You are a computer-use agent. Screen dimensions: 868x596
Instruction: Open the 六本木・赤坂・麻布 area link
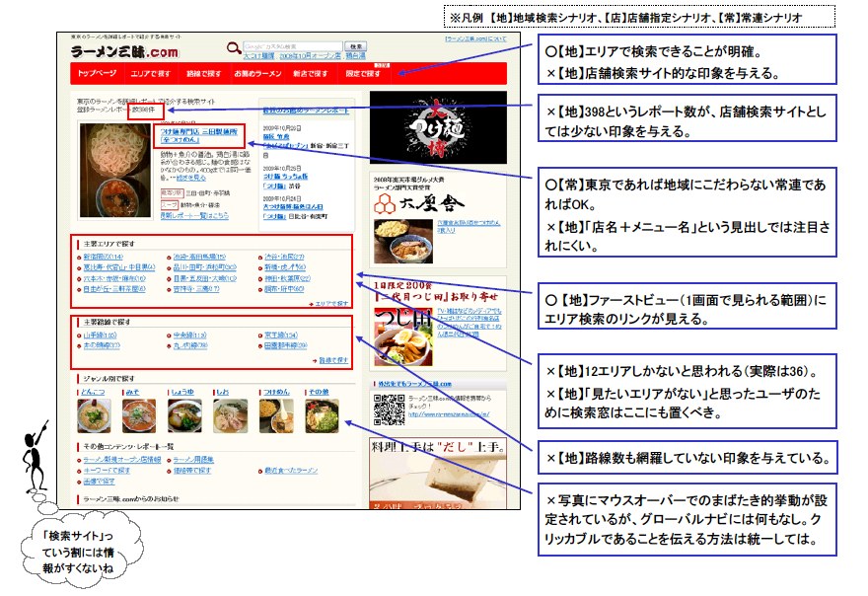114,278
